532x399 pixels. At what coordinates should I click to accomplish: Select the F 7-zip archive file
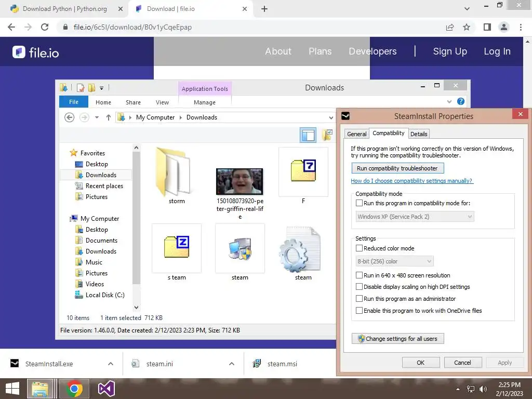(x=303, y=171)
